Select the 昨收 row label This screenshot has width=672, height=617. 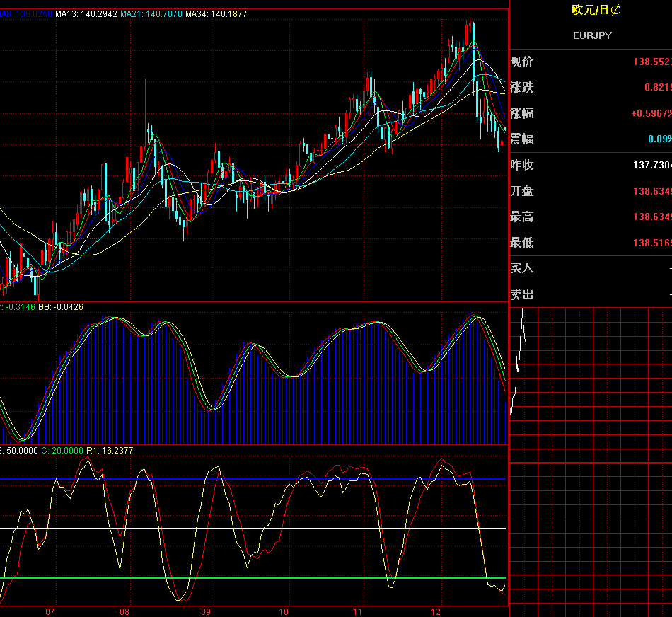(521, 165)
